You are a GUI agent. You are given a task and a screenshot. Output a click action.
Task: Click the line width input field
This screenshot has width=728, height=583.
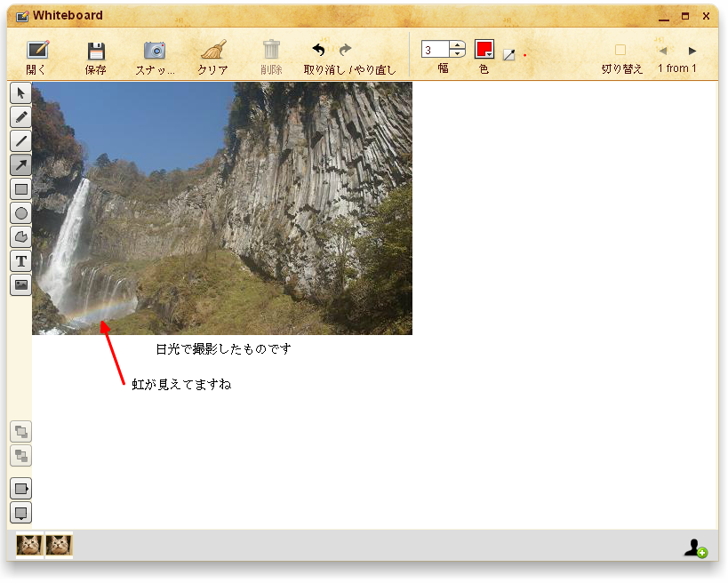pyautogui.click(x=435, y=49)
